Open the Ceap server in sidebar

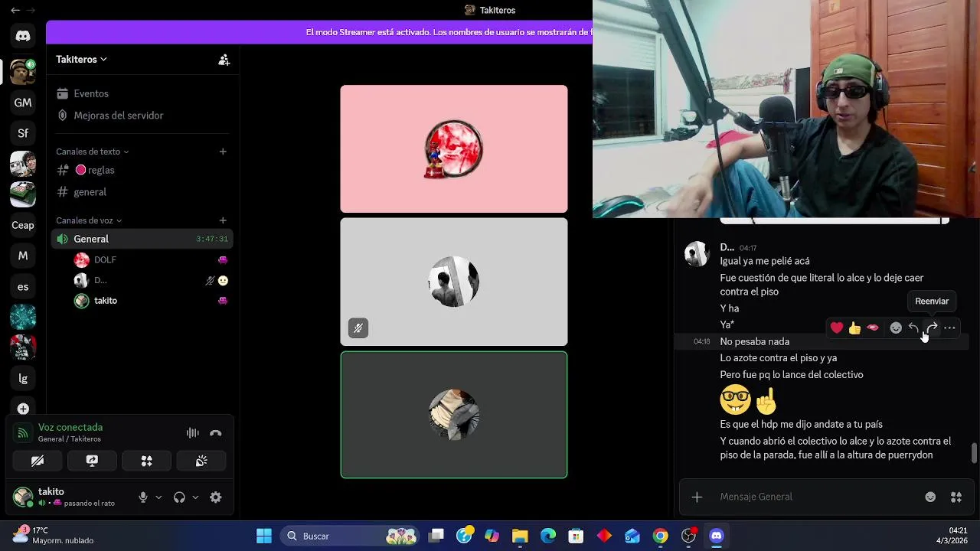[23, 225]
